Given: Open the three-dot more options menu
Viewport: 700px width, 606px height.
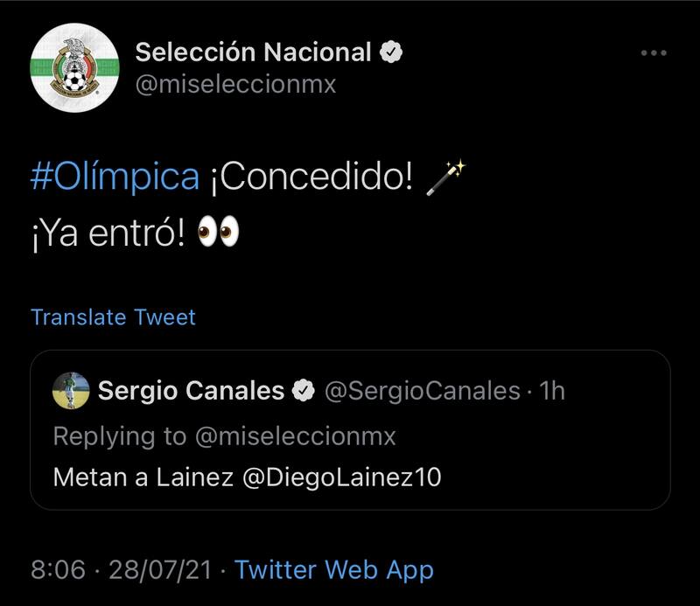Looking at the screenshot, I should pyautogui.click(x=654, y=53).
